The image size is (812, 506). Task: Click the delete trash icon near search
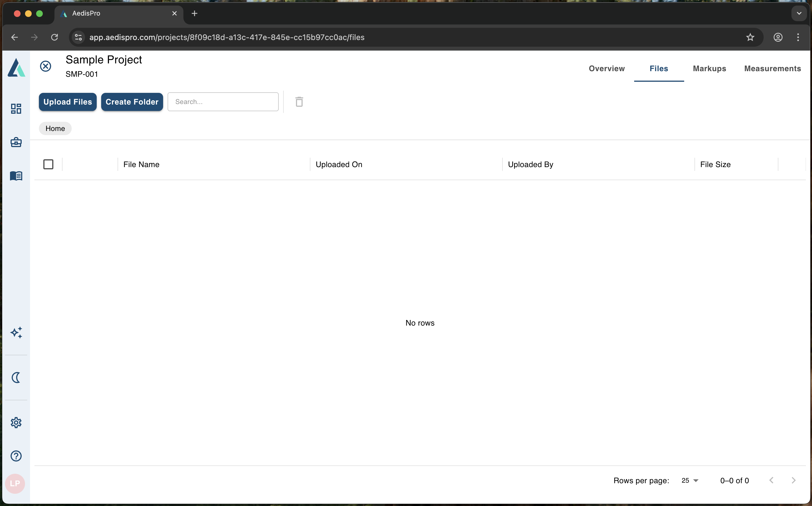[x=299, y=102]
